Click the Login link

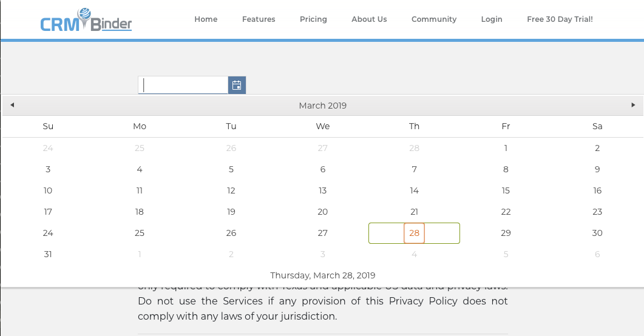click(x=492, y=19)
